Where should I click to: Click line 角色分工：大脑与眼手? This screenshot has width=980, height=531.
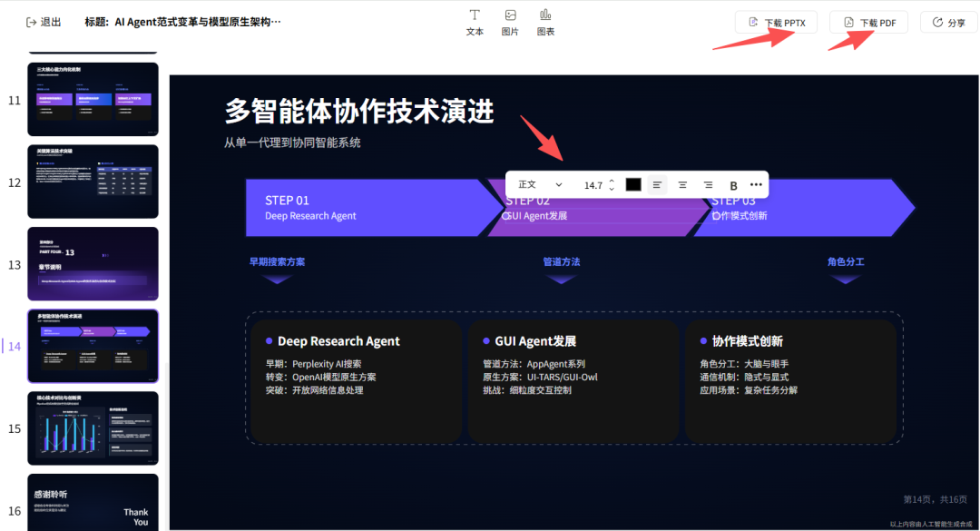[x=744, y=364]
